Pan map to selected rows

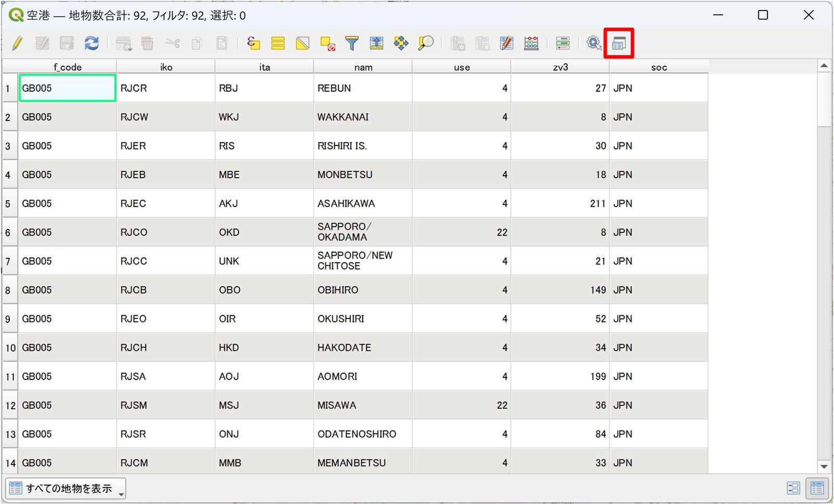coord(401,43)
